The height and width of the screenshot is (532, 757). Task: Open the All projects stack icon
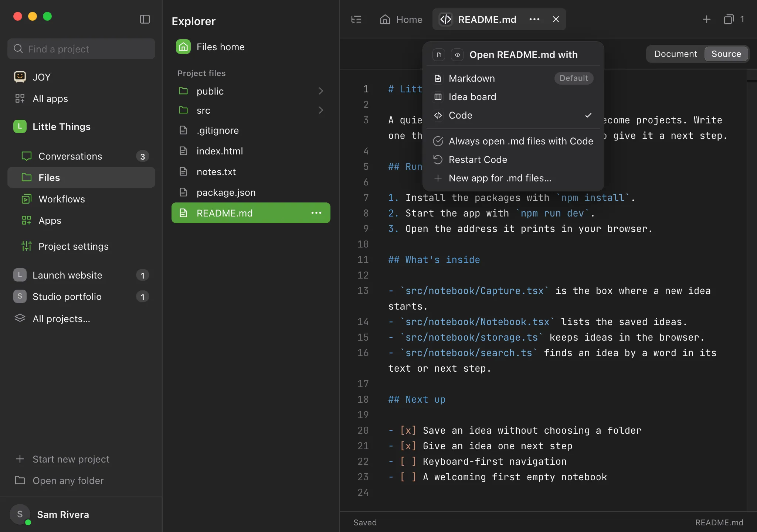[20, 318]
